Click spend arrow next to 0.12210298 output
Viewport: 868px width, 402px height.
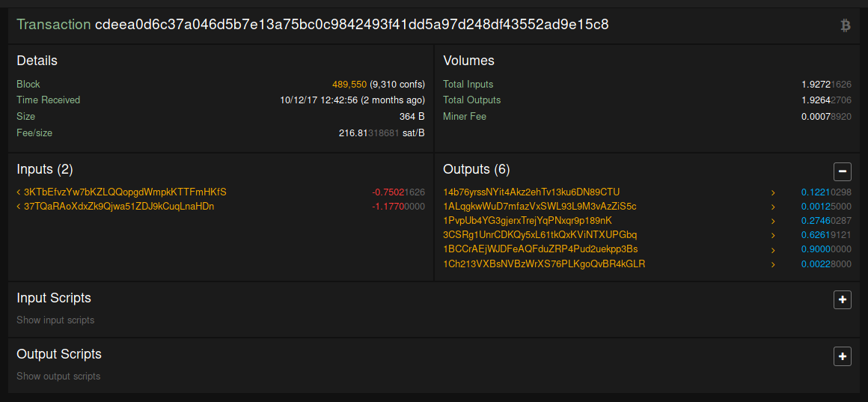click(x=773, y=192)
